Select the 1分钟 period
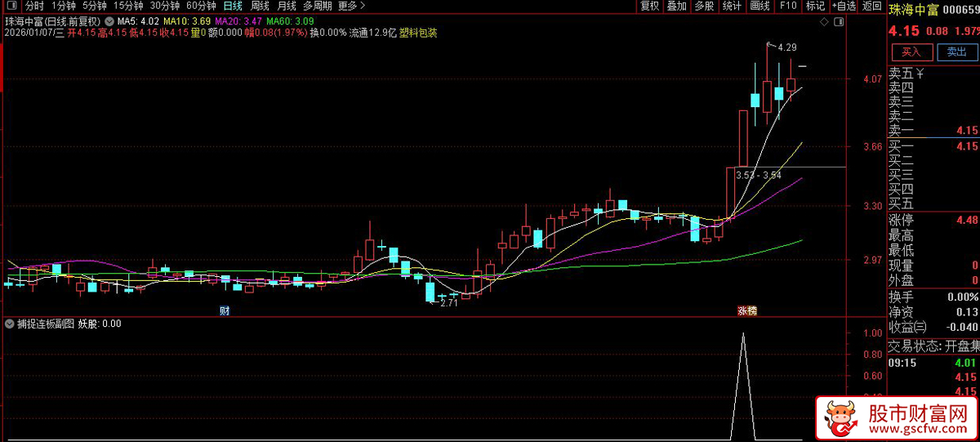The image size is (980, 442). 63,6
